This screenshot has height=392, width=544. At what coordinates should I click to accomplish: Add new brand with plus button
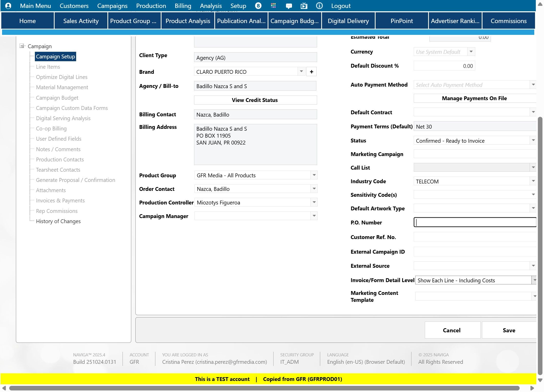tap(311, 72)
